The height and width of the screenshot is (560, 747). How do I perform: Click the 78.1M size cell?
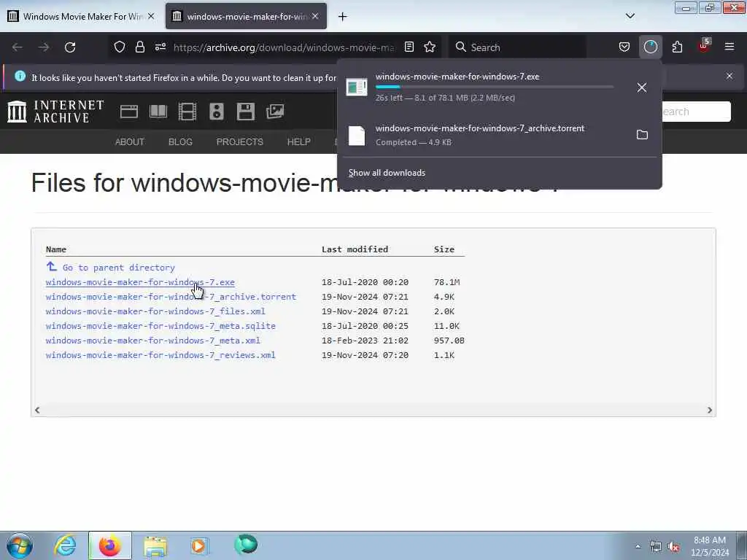coord(446,282)
